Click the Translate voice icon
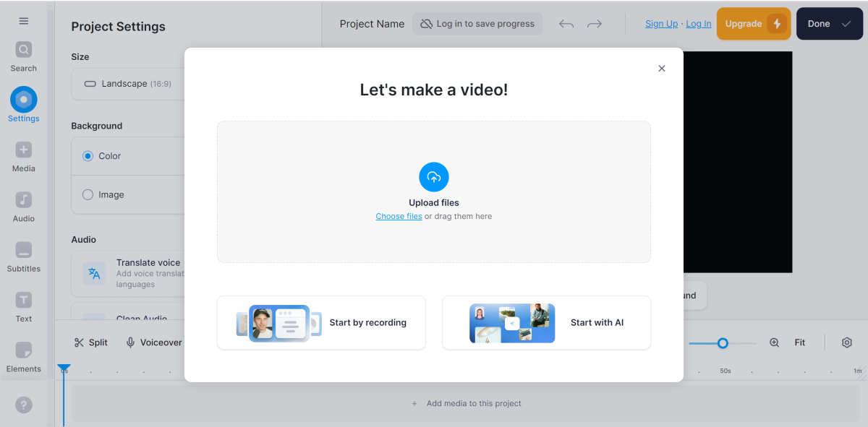 tap(94, 273)
